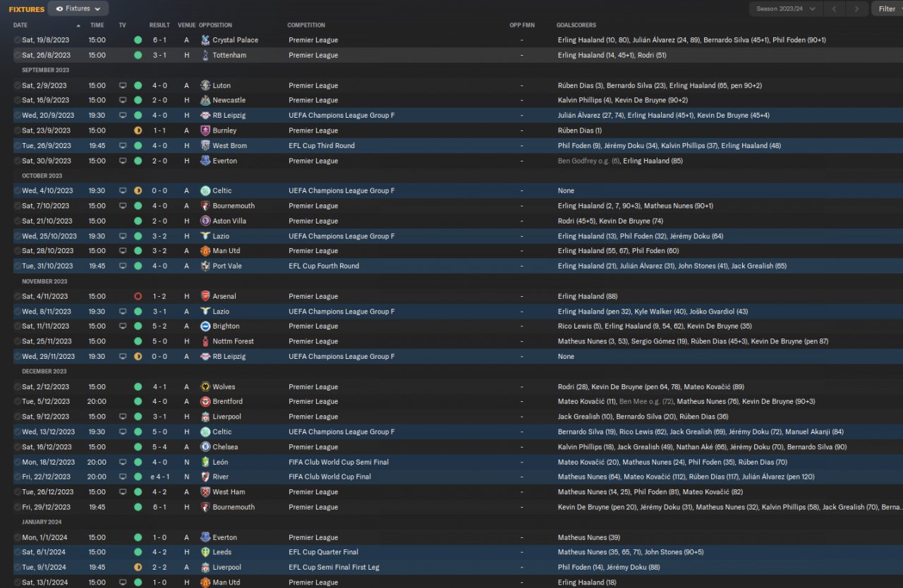Click goalscorers Rodri (45+5), Kevin De Bruyne (74)
The image size is (903, 588).
pyautogui.click(x=610, y=221)
